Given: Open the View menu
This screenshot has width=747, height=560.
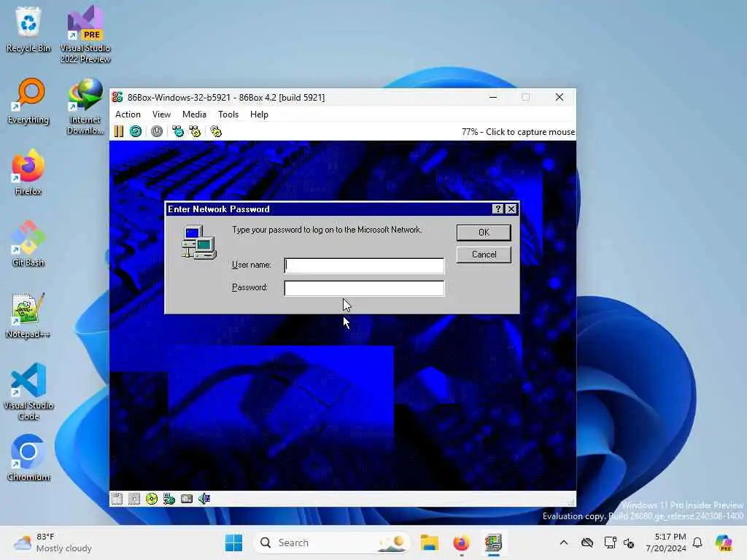Looking at the screenshot, I should coord(161,114).
